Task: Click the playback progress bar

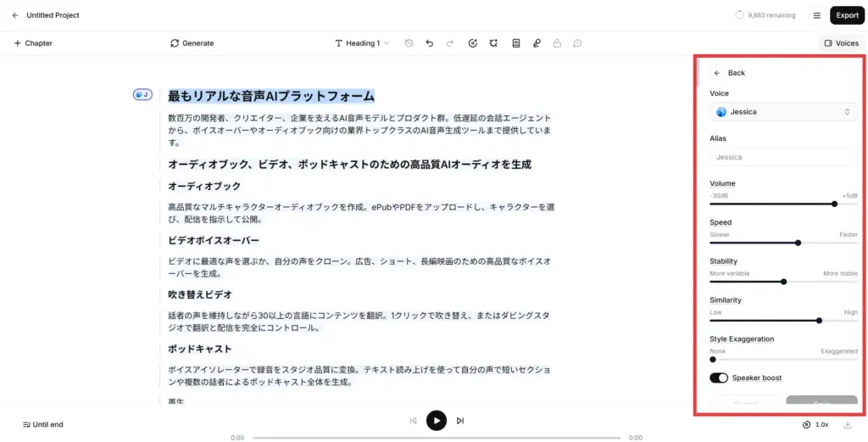Action: [x=437, y=438]
